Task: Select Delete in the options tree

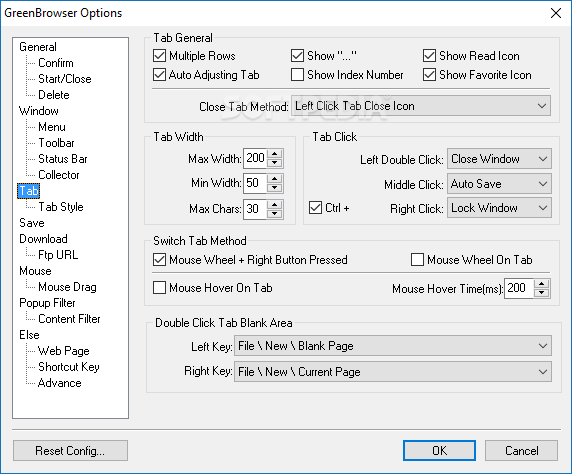Action: click(54, 95)
